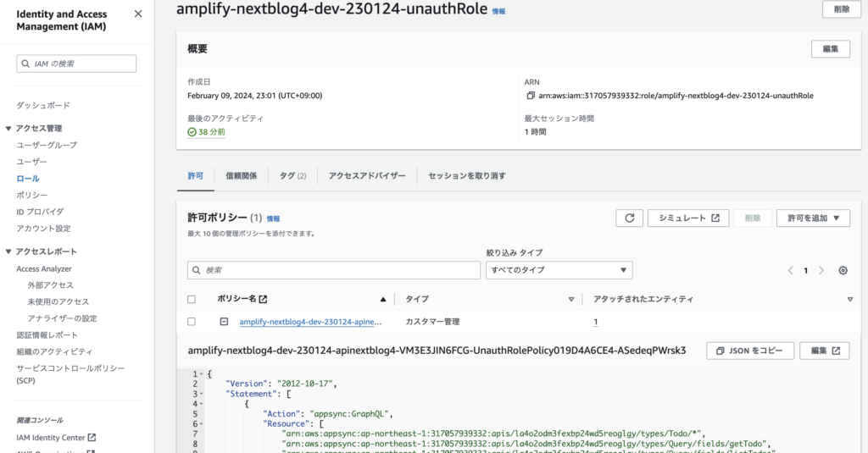
Task: Go to previous page arrow
Action: coord(791,270)
